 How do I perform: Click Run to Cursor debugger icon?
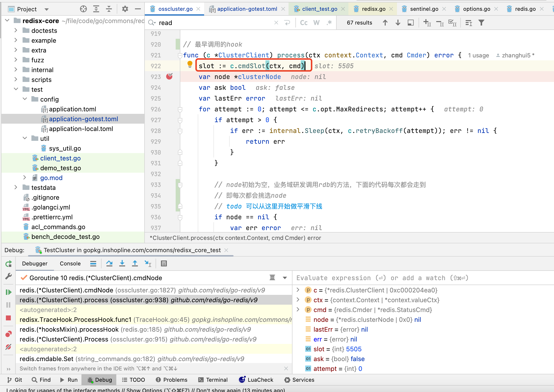point(148,263)
